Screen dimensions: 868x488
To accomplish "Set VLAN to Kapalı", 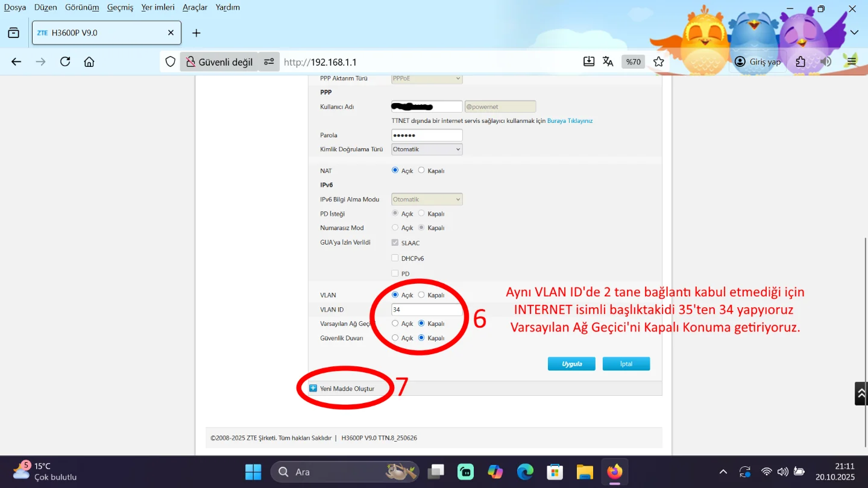I will click(421, 295).
